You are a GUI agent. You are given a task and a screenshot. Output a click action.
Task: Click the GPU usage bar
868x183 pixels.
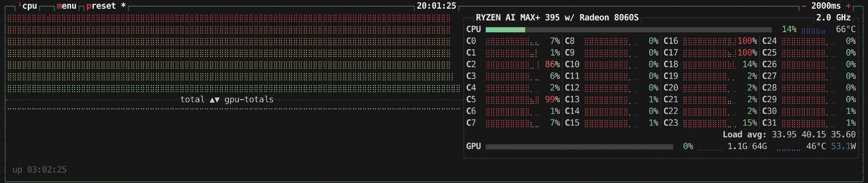point(579,147)
